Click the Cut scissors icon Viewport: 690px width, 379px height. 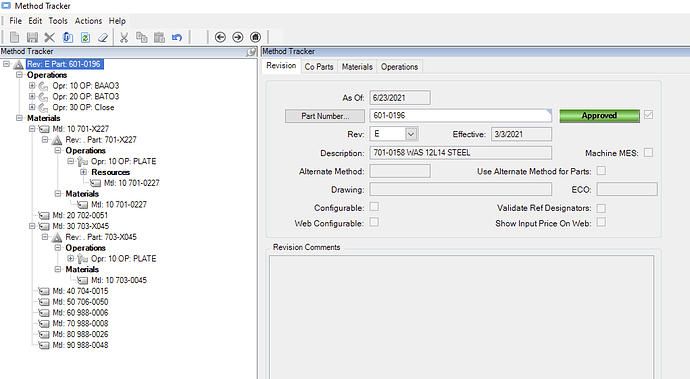pyautogui.click(x=124, y=37)
